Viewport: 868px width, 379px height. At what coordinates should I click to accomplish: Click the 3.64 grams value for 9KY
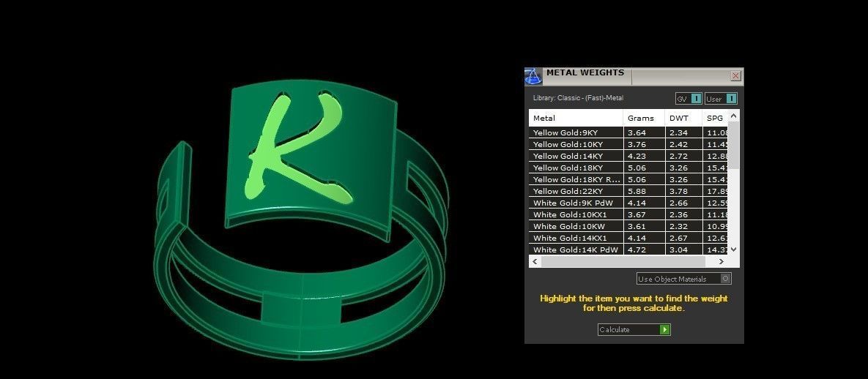636,132
